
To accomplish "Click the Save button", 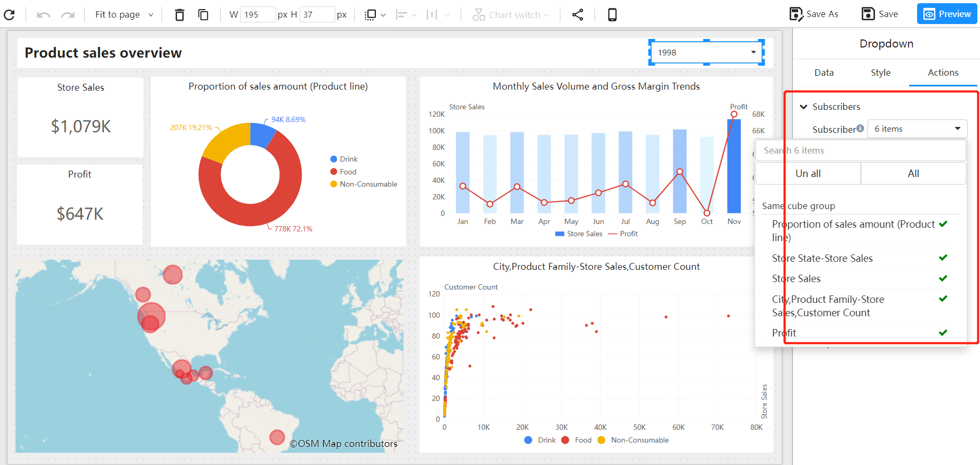I will click(x=880, y=14).
